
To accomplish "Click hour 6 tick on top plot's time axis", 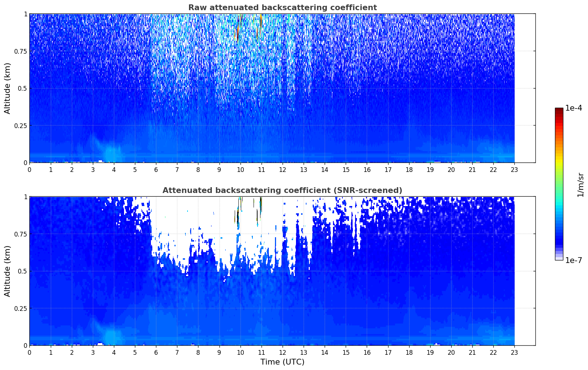I will pos(156,169).
